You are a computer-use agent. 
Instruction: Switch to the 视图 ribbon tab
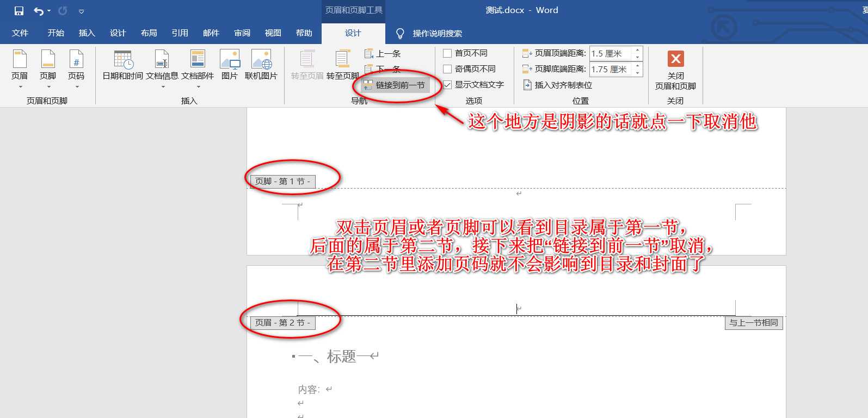pos(273,33)
